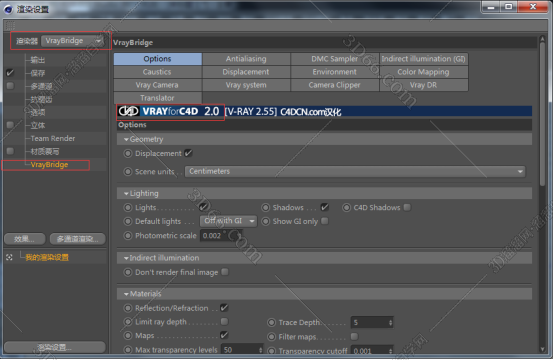The height and width of the screenshot is (360, 553).
Task: Switch to the Vray Camera tab
Action: [157, 85]
